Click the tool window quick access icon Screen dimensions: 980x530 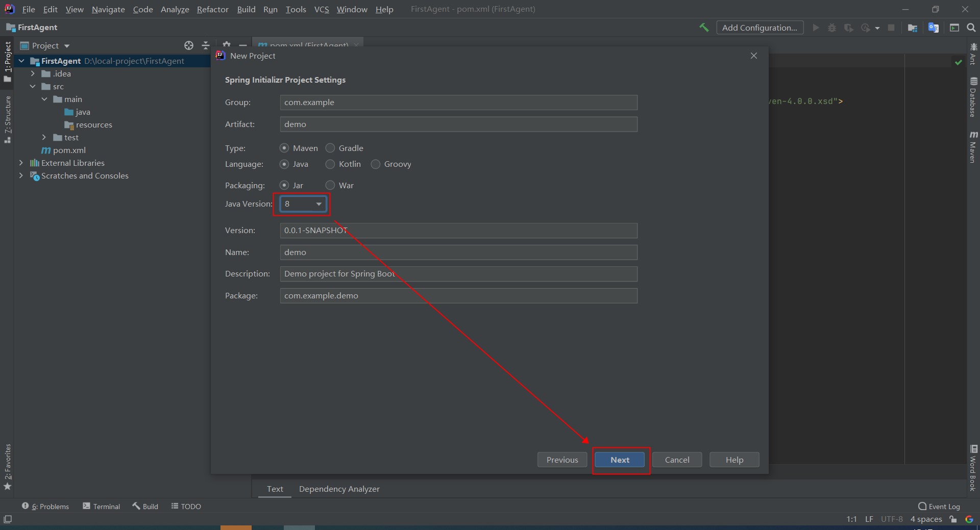(8, 519)
